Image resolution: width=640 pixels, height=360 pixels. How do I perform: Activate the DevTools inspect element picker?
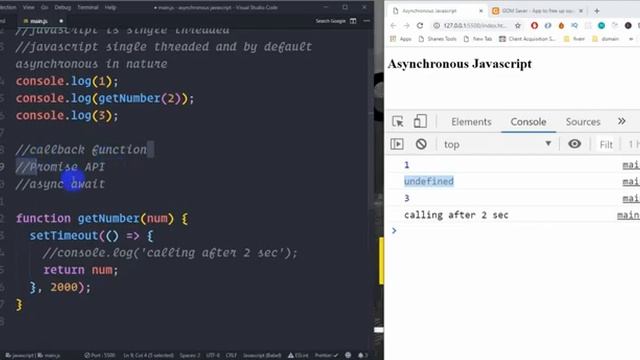point(398,122)
